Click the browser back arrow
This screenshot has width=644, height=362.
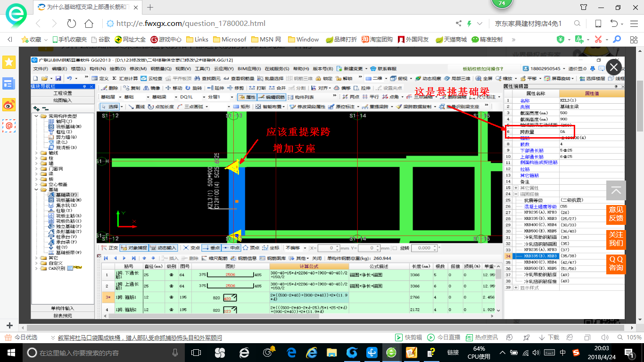coord(38,24)
